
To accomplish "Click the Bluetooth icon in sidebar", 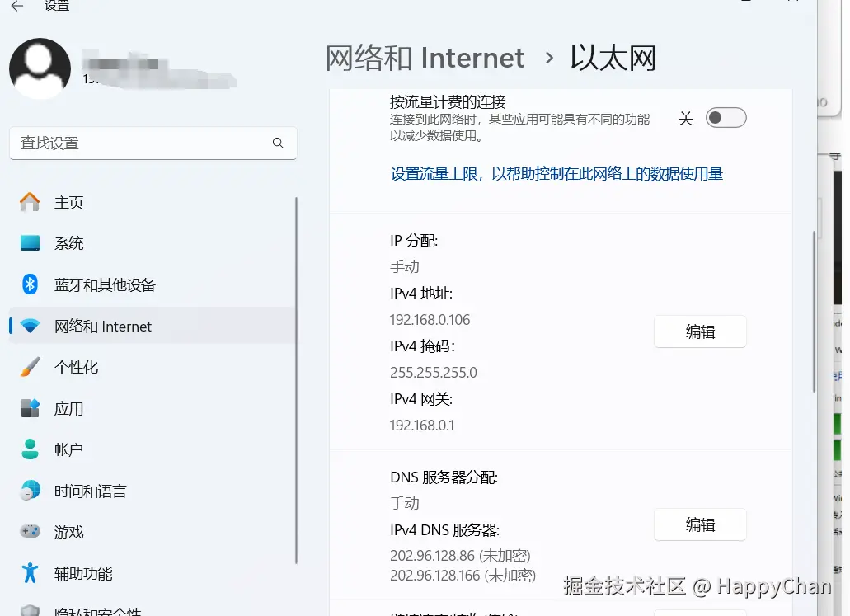I will click(30, 284).
